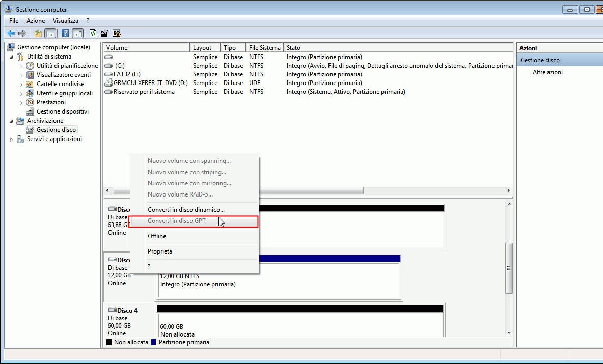
Task: Select Servizi e applicazioni icon
Action: point(20,139)
